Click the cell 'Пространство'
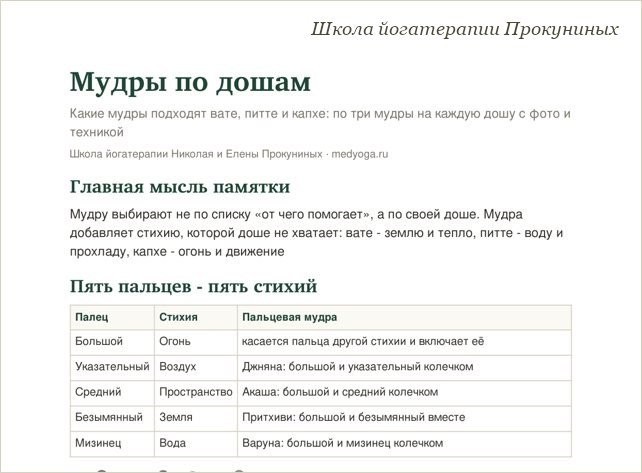This screenshot has width=642, height=473. pos(196,394)
